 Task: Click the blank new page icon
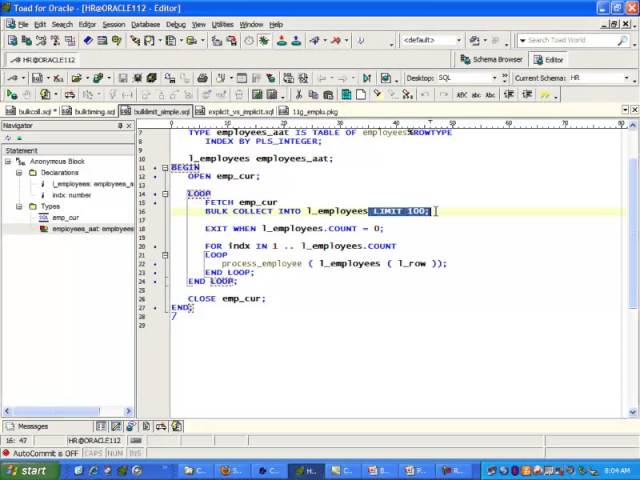pyautogui.click(x=361, y=95)
